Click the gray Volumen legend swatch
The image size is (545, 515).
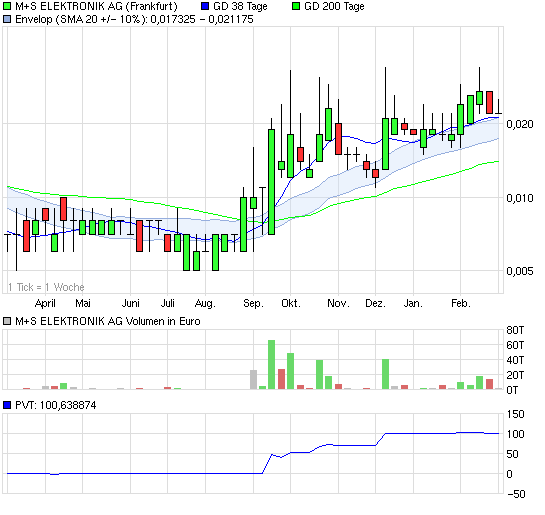7,321
